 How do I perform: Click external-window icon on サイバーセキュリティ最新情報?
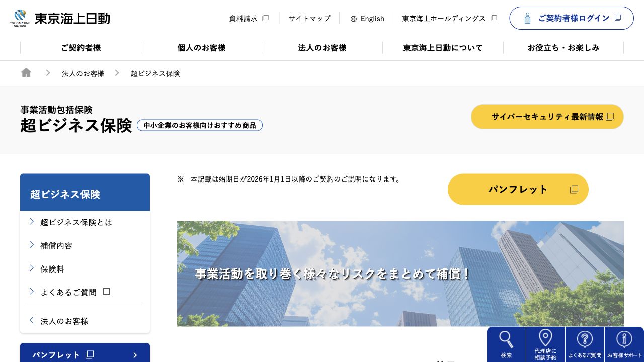(x=610, y=117)
